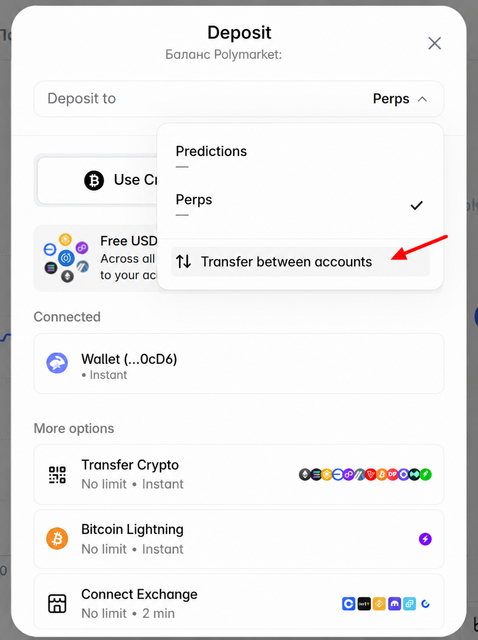The image size is (478, 640).
Task: Open the Deposit to selector field
Action: pos(239,99)
